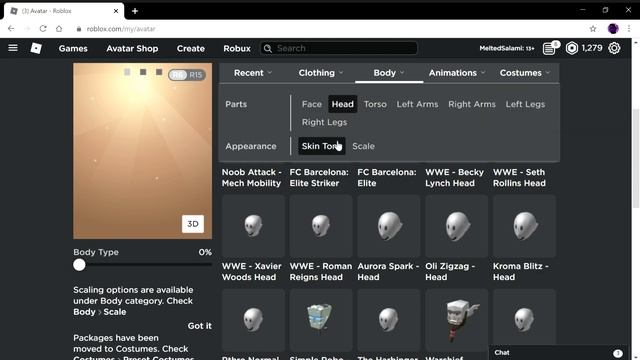Image resolution: width=640 pixels, height=360 pixels.
Task: Open the Robux page
Action: [237, 48]
